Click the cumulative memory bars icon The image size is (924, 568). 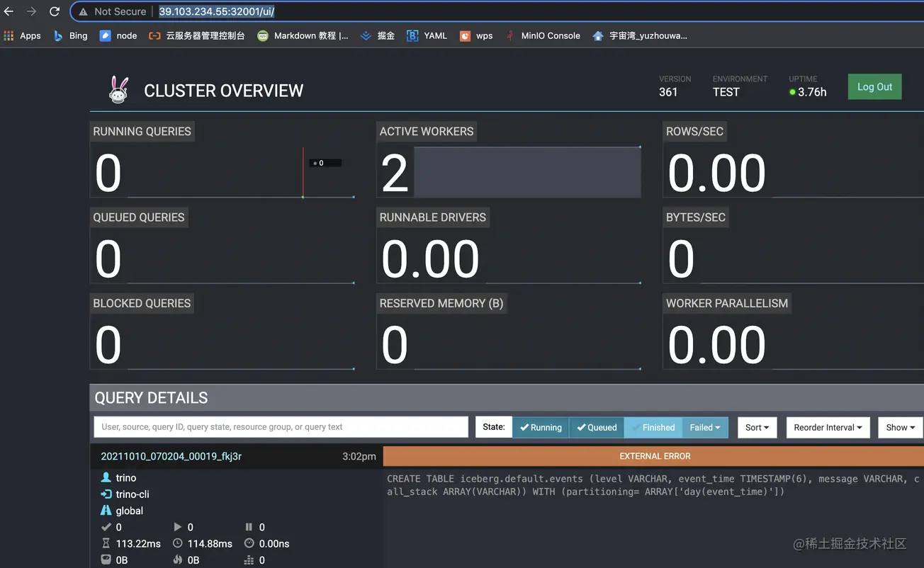click(x=249, y=560)
